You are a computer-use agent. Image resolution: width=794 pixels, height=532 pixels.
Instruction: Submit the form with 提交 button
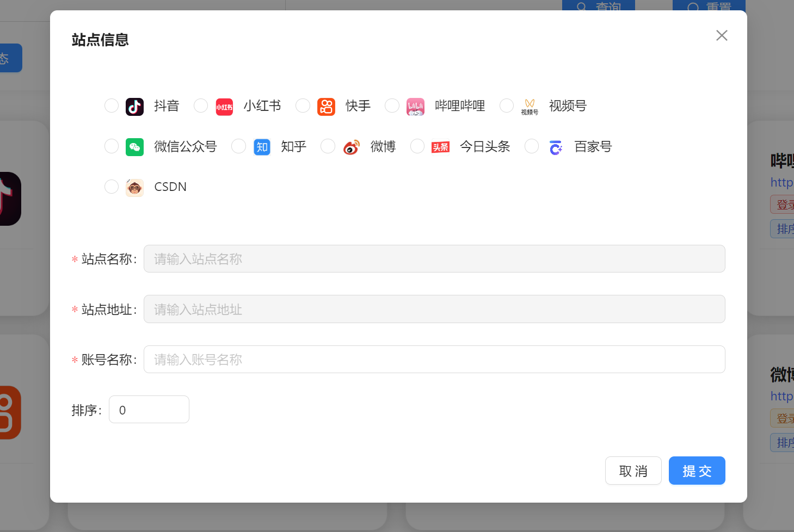697,471
